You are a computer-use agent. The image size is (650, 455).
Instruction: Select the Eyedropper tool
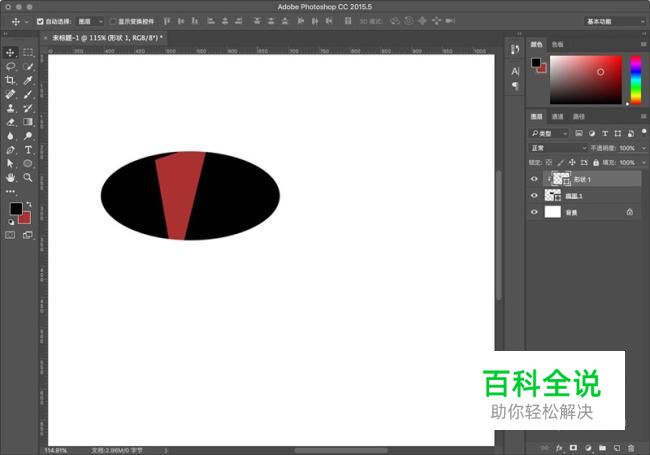tap(28, 80)
